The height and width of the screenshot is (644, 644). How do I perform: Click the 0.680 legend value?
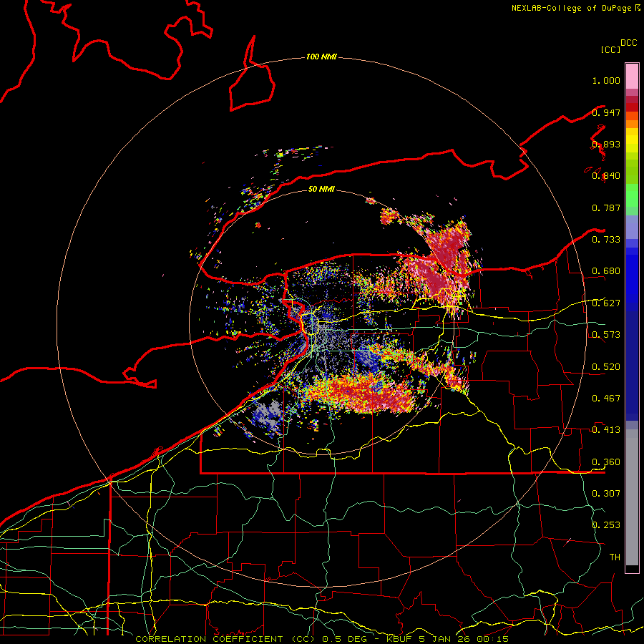pos(606,271)
